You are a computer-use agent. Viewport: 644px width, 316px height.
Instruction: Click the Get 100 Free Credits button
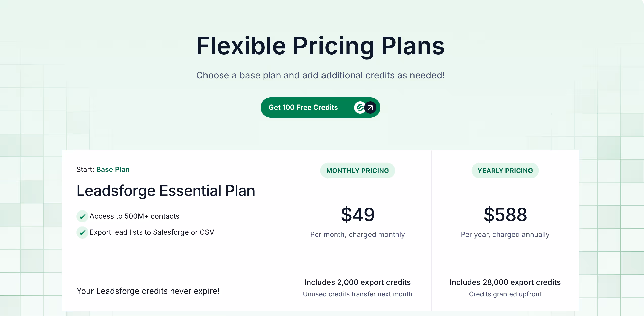[x=320, y=108]
